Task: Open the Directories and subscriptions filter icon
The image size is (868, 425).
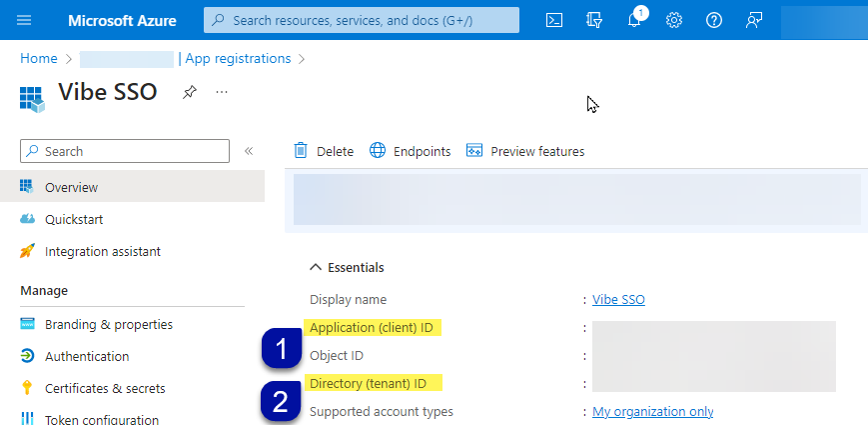Action: coord(594,21)
